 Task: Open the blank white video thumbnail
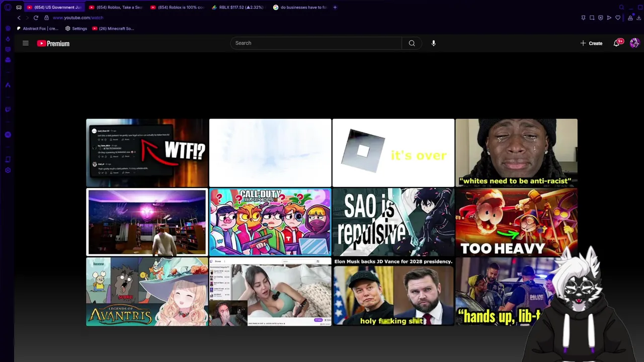pos(270,153)
